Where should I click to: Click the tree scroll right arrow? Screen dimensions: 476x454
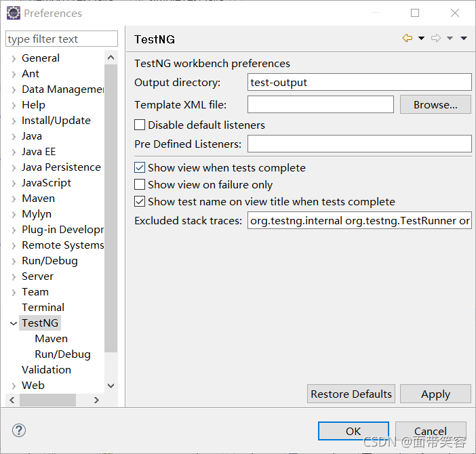[x=96, y=400]
